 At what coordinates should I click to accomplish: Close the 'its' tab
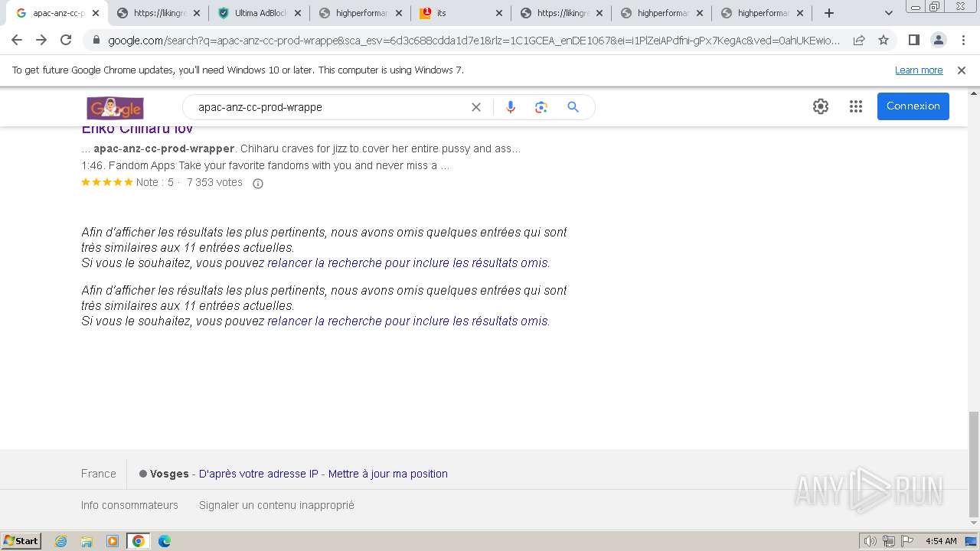click(x=499, y=13)
